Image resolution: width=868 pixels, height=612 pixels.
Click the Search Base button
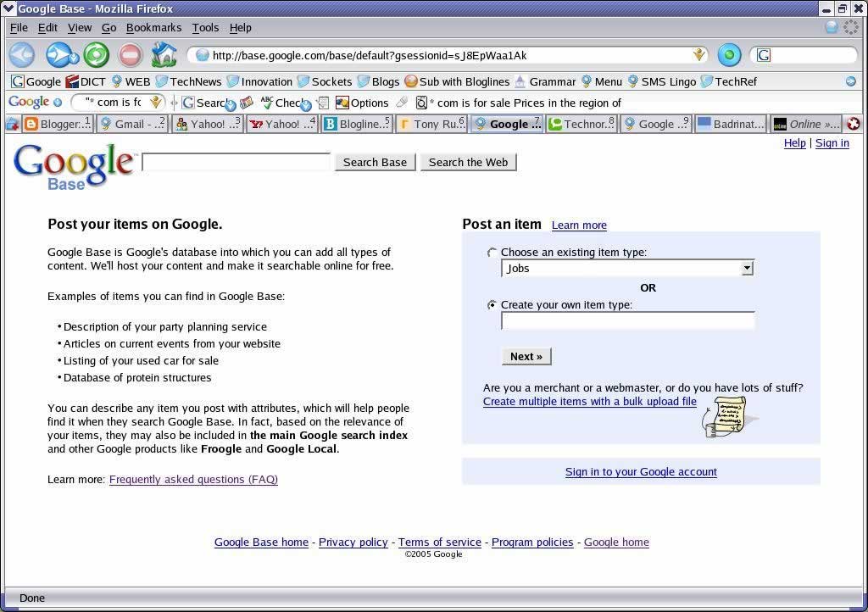click(375, 162)
